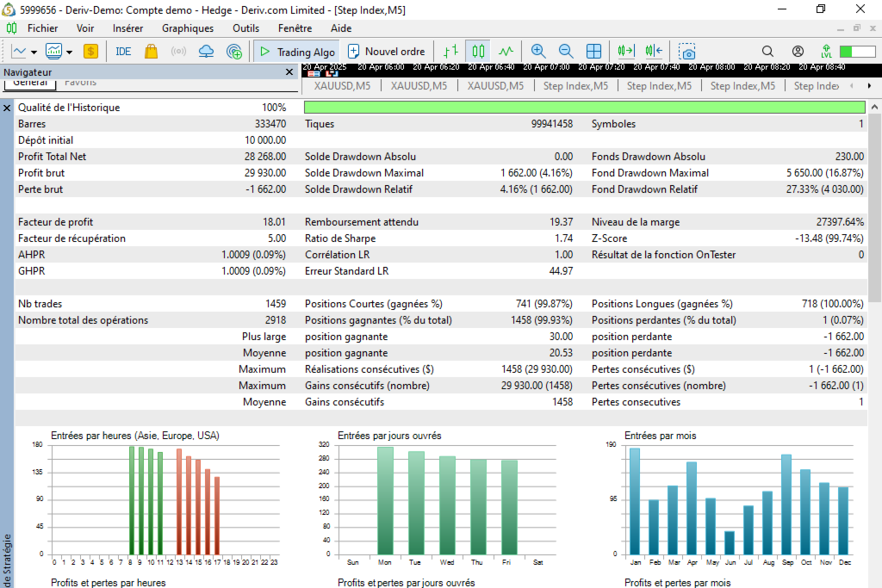
Task: Open the Market shopping bag icon
Action: pos(152,52)
